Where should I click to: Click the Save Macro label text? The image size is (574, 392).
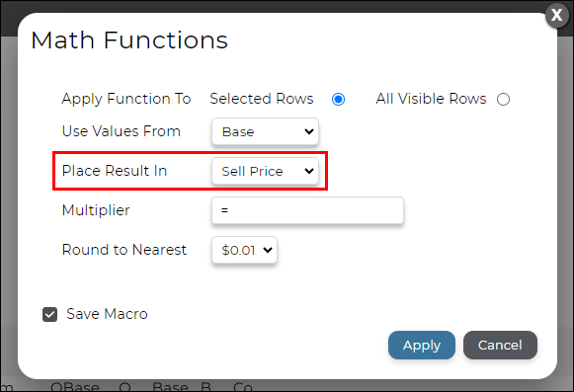click(x=107, y=314)
